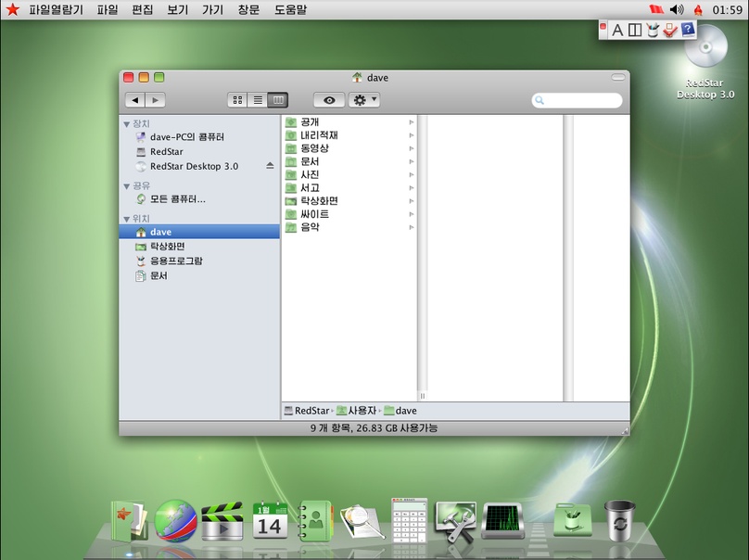
Task: Select the 내리적재 folder
Action: (349, 135)
